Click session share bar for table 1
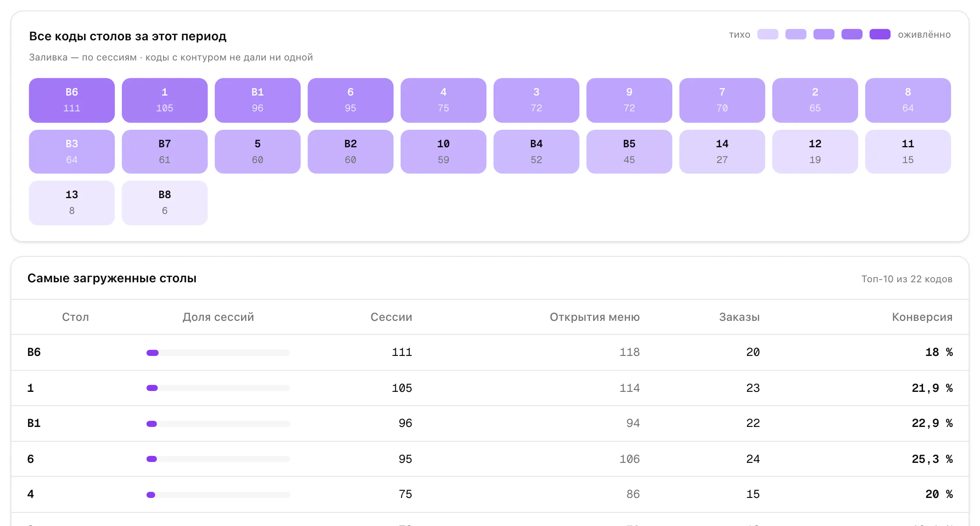 click(218, 388)
